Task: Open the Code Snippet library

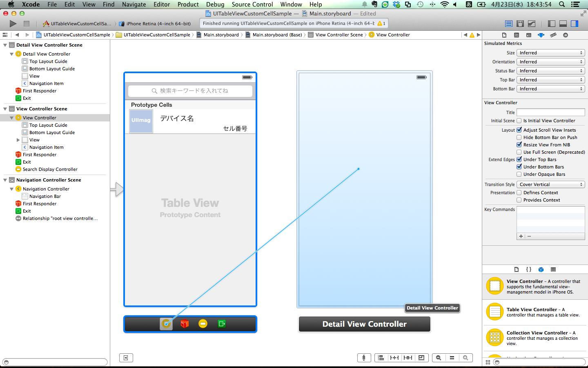Action: (x=528, y=269)
